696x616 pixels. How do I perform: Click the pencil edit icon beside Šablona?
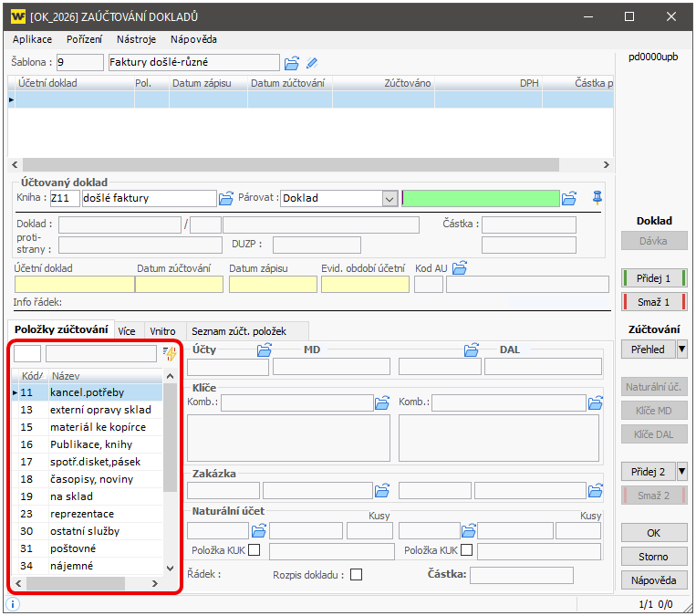click(312, 63)
